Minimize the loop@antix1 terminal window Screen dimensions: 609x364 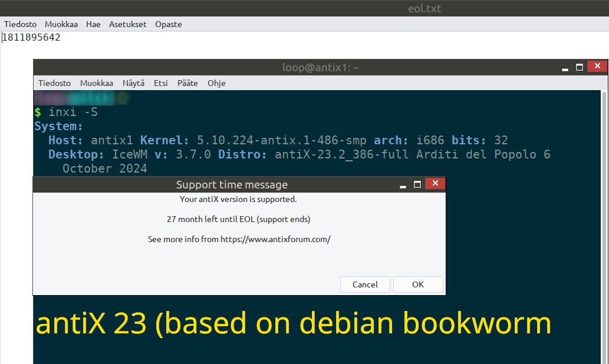click(565, 69)
